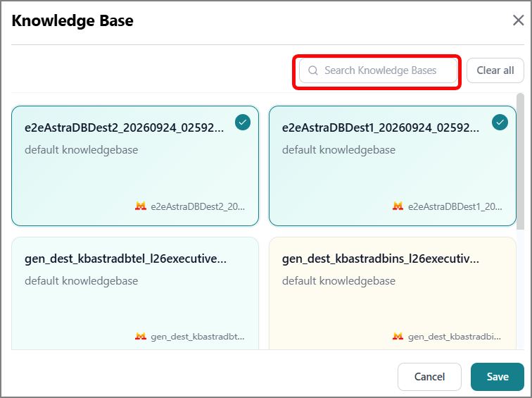This screenshot has width=532, height=398.
Task: Click e2eAstraDBDest2_20260924 card title
Action: [124, 128]
